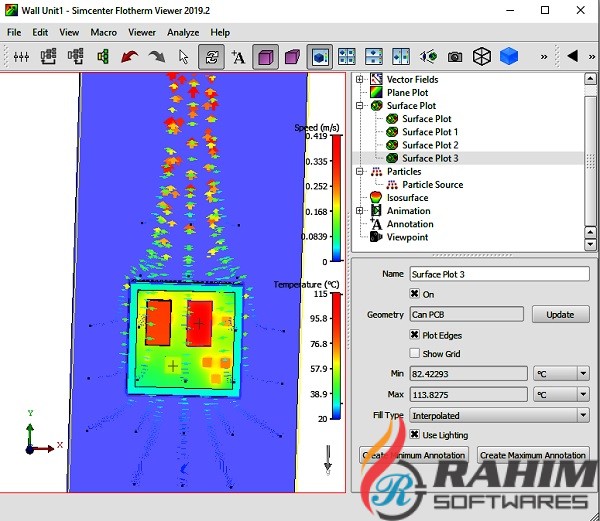
Task: Click the wireframe cube toolbar icon
Action: (482, 57)
